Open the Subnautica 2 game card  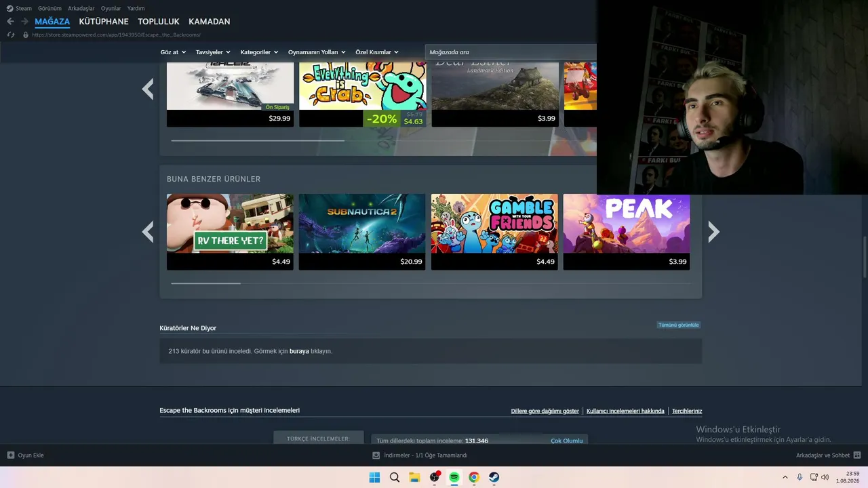point(362,232)
